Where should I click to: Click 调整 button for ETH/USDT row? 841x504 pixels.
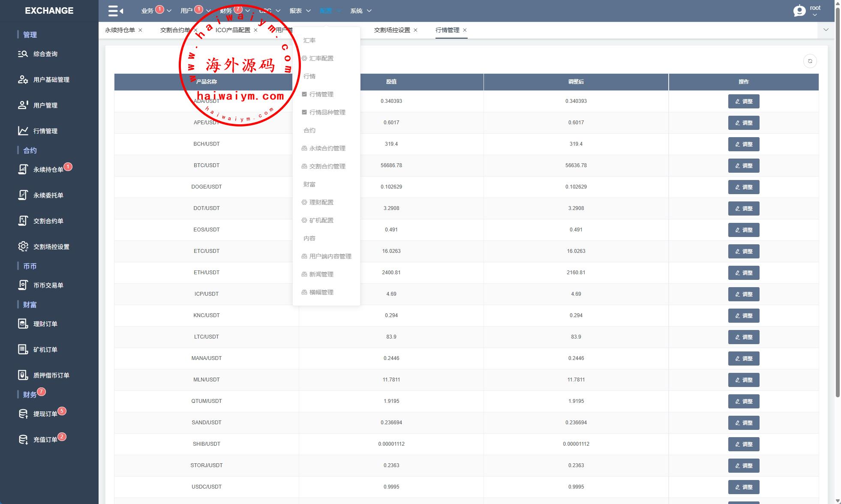[x=743, y=273]
